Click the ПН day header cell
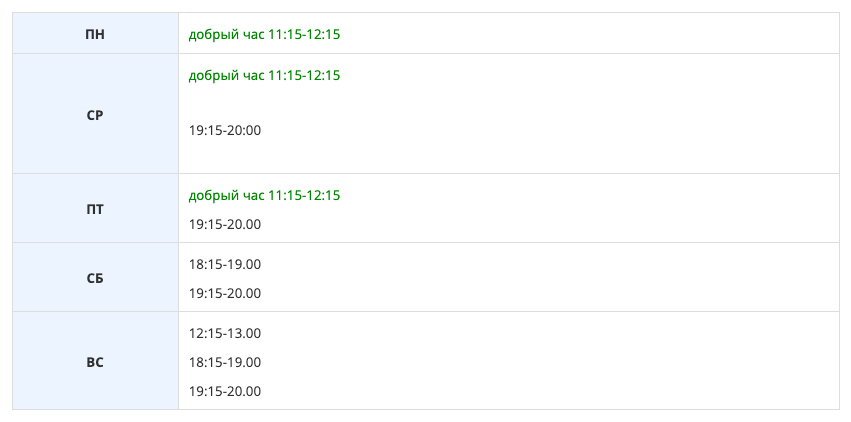851x422 pixels. [95, 34]
